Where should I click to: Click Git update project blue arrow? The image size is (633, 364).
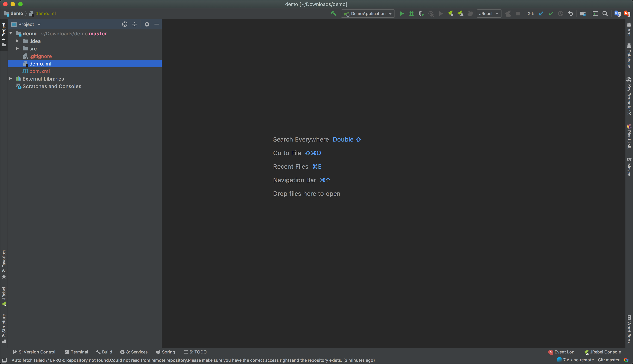541,14
